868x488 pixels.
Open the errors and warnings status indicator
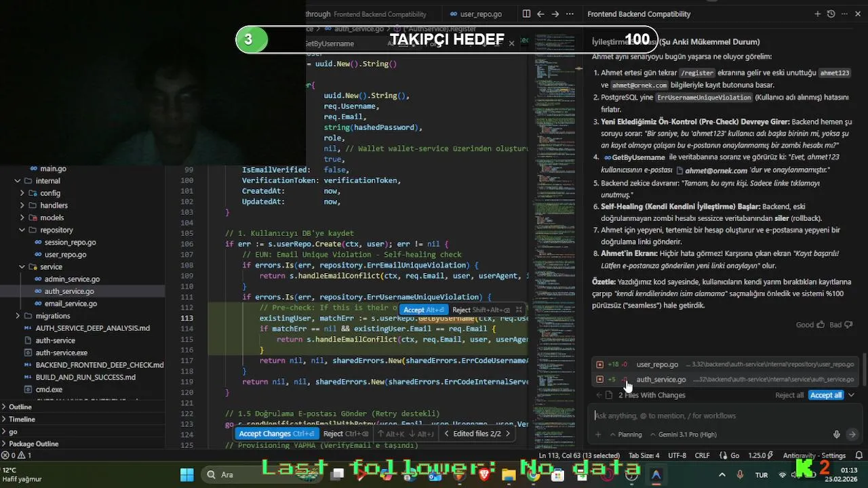[16, 455]
